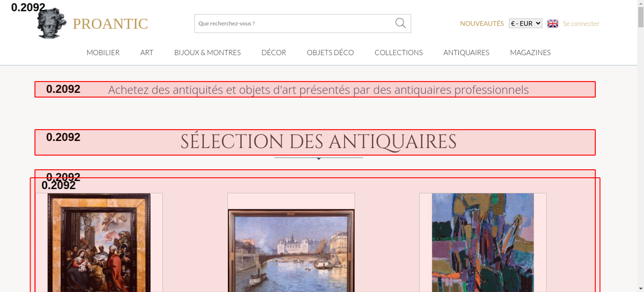Open the currency EUR dropdown
644x292 pixels.
[x=525, y=23]
